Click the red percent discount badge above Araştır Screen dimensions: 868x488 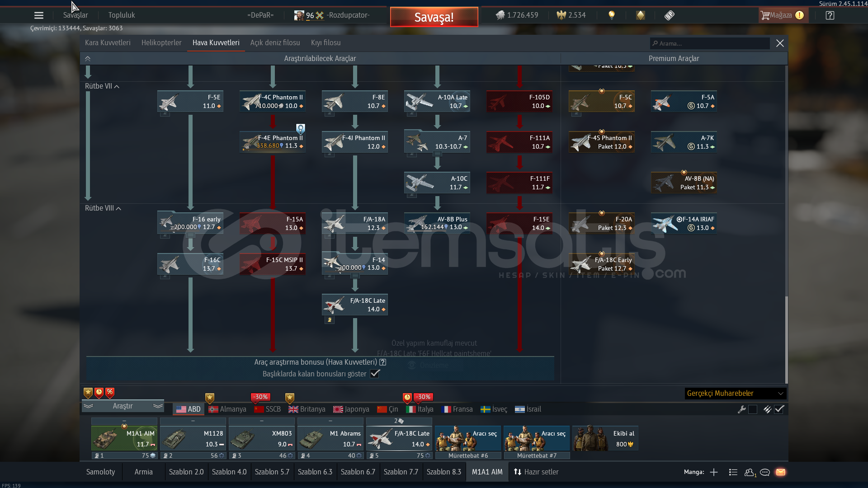point(110,393)
